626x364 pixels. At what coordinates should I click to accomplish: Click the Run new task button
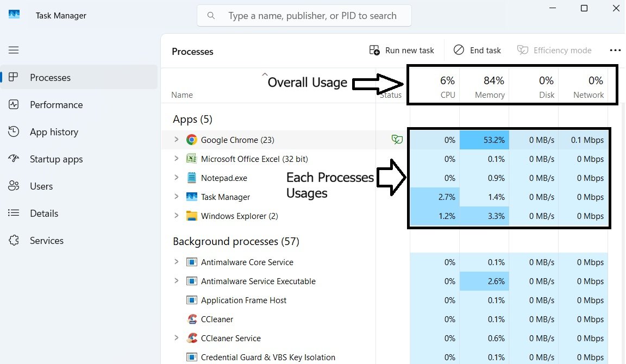pyautogui.click(x=401, y=51)
